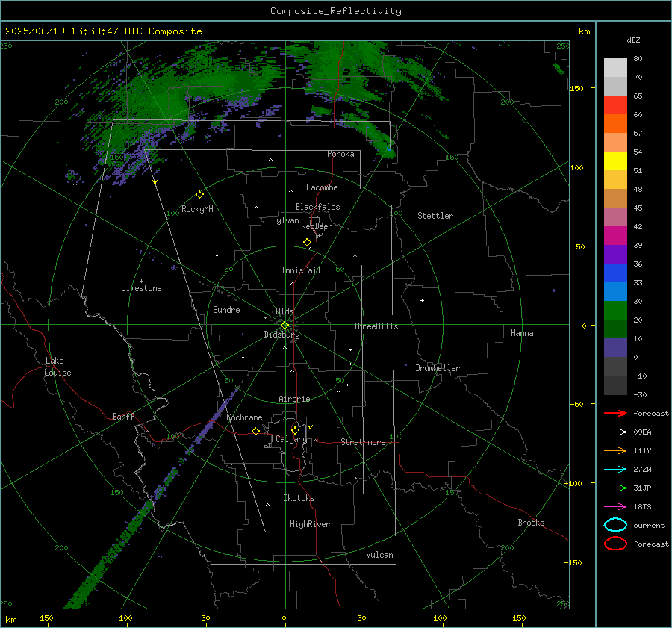The height and width of the screenshot is (628, 672).
Task: Click the asterisk marker above Limestone
Action: 141,282
